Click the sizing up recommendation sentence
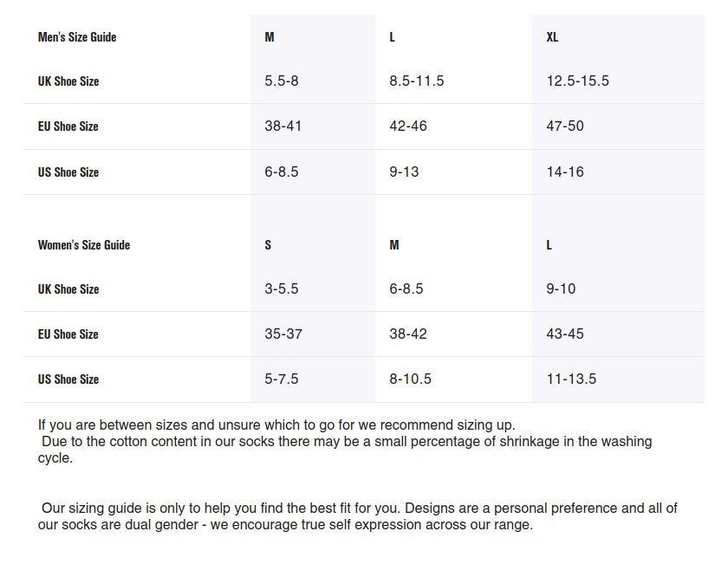 pos(277,425)
